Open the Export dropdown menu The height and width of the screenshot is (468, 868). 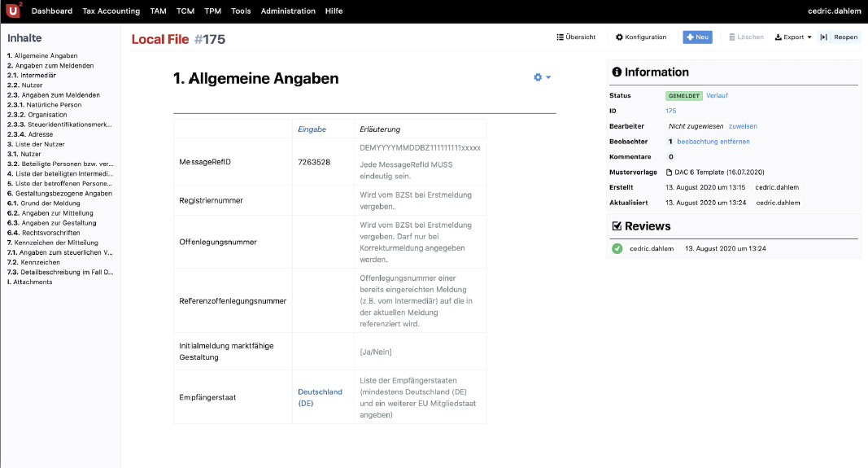pos(793,37)
